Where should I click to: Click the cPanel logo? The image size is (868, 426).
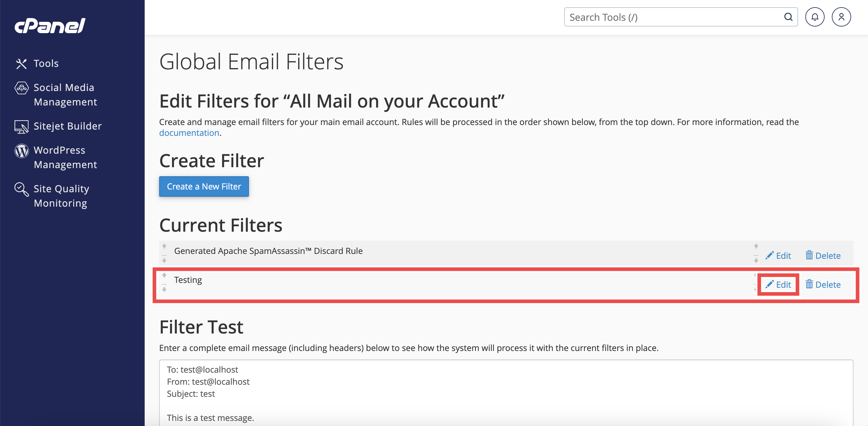click(50, 26)
